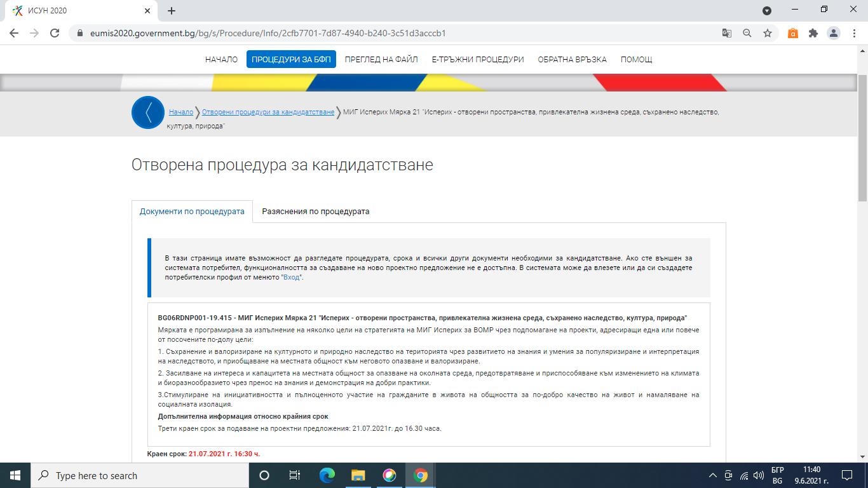Click the browser forward arrow
Viewport: 868px width, 488px height.
[34, 33]
